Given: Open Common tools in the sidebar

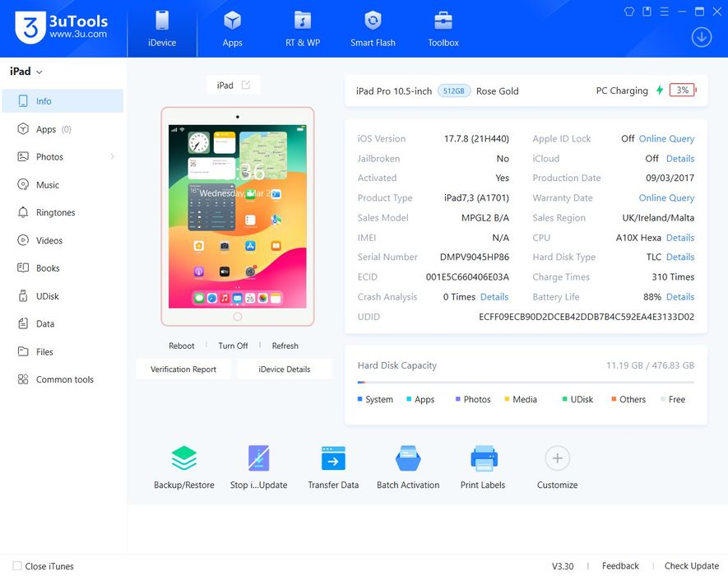Looking at the screenshot, I should coord(63,379).
